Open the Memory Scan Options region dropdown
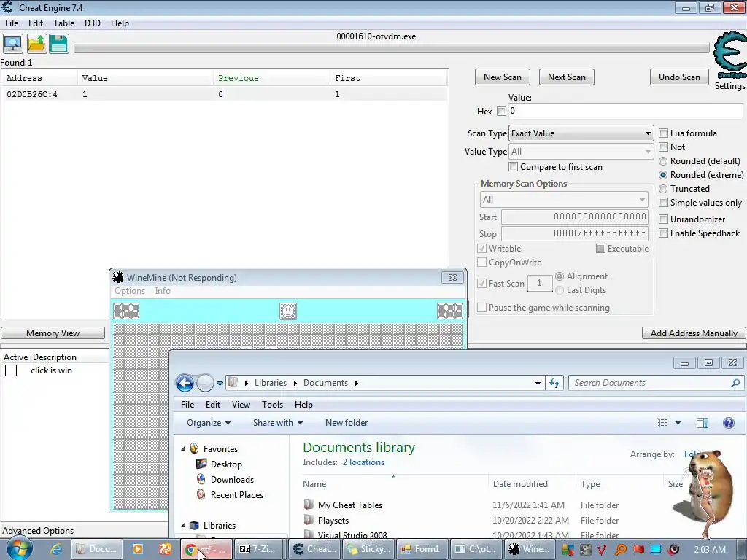 [564, 200]
